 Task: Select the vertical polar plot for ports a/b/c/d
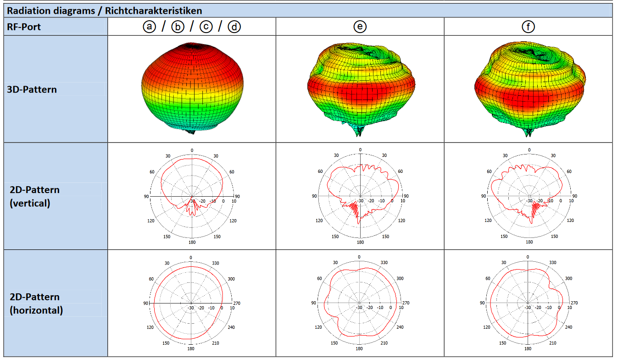pyautogui.click(x=192, y=196)
